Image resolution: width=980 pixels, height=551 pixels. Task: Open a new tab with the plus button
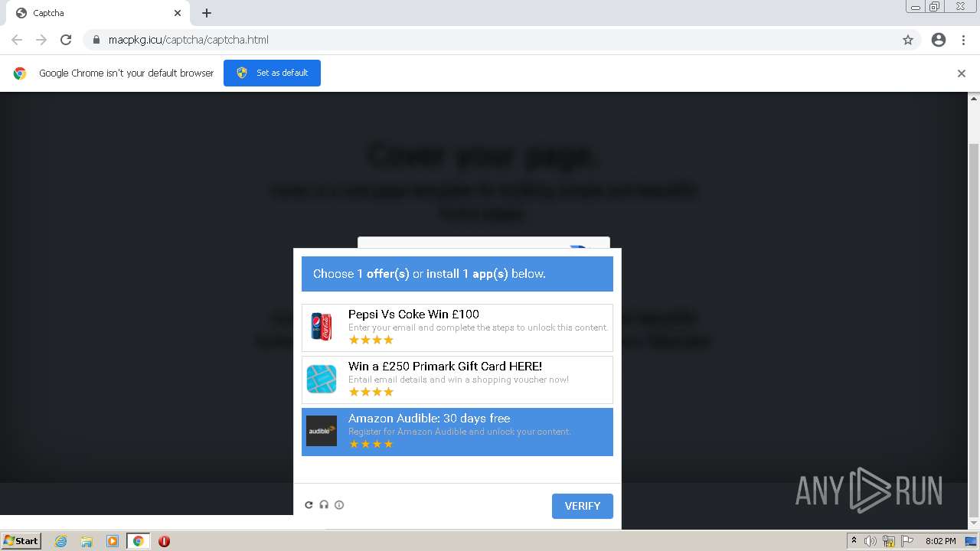[207, 13]
